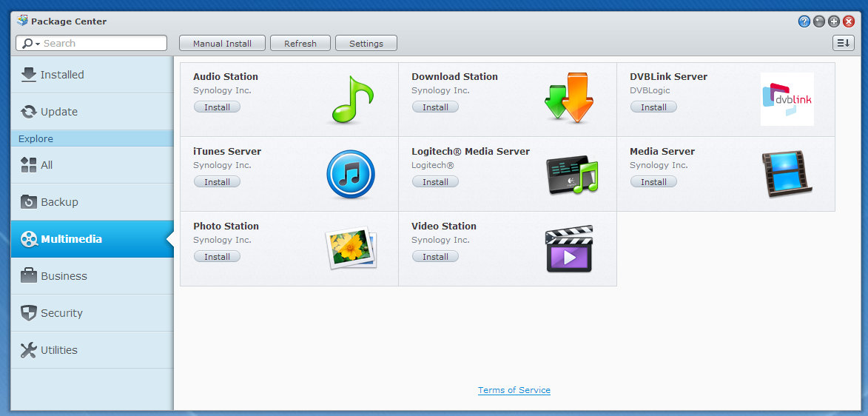Image resolution: width=868 pixels, height=416 pixels.
Task: Click the Download Station arrows icon
Action: click(568, 98)
